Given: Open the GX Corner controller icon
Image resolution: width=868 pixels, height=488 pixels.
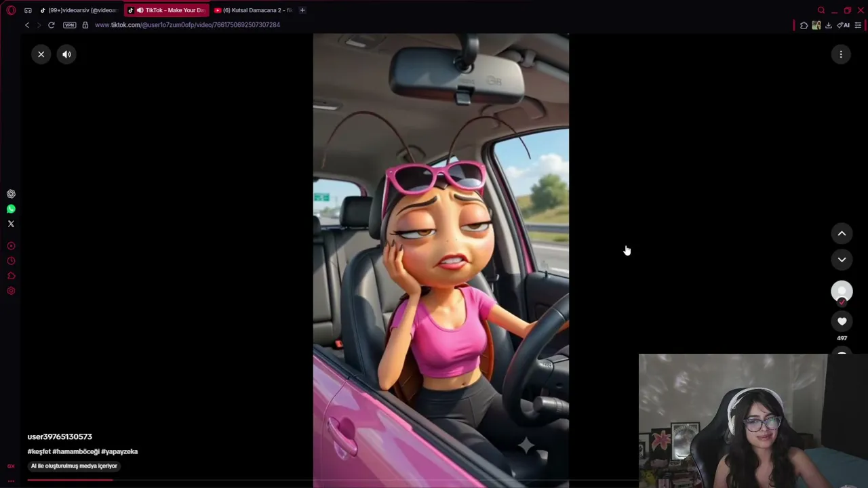Looking at the screenshot, I should click(x=28, y=10).
